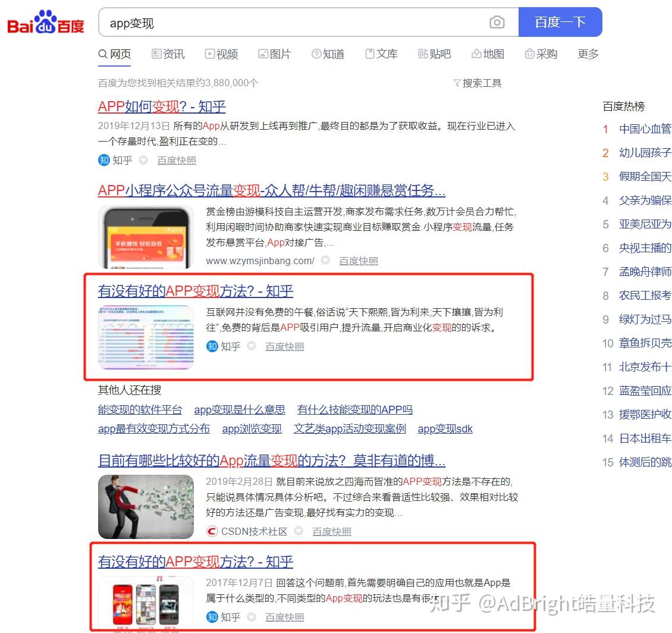Click the shield icon beside first result's 知乎
Viewport: 672px width, 633px height.
click(143, 160)
